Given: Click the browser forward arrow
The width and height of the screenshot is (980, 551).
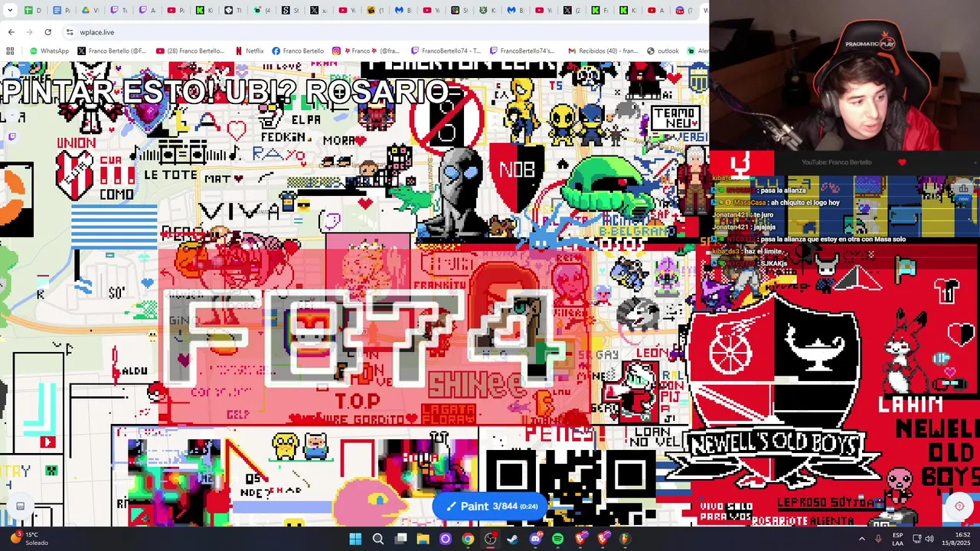Looking at the screenshot, I should (x=29, y=32).
